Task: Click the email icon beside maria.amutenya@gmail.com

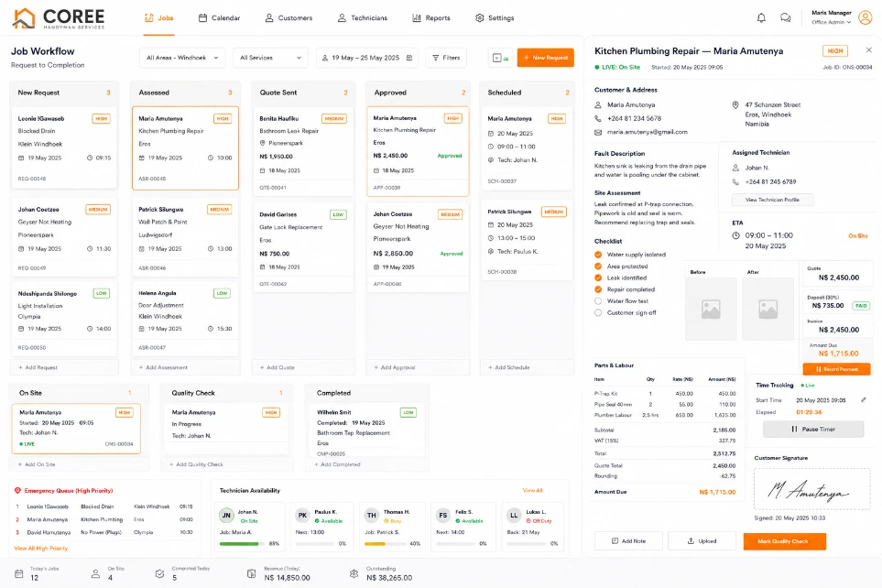Action: (598, 132)
